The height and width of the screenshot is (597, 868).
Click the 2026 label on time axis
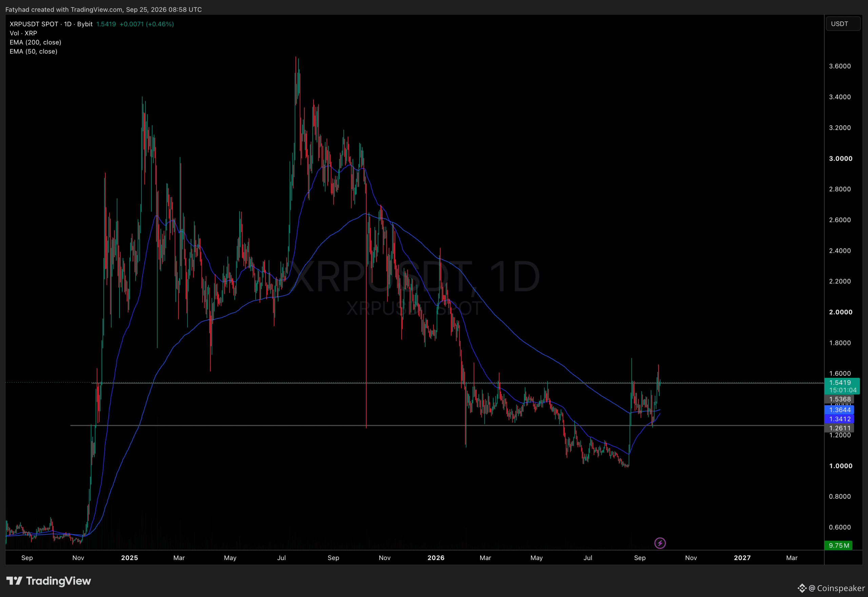coord(436,558)
